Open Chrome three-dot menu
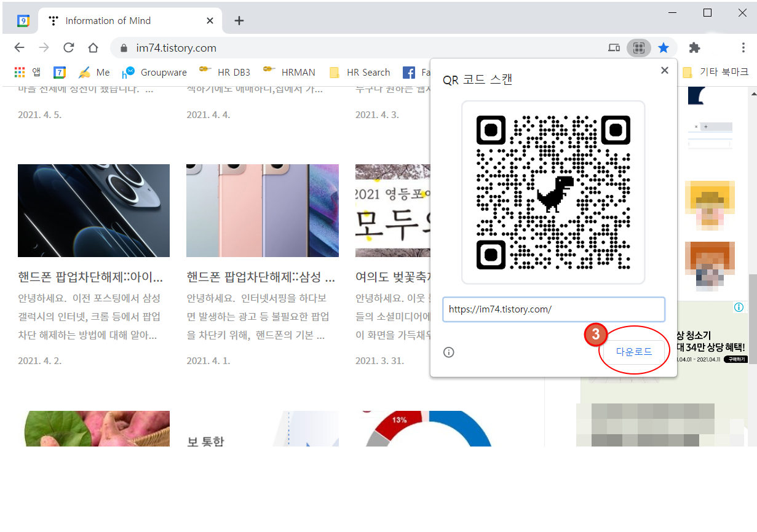Screen dimensions: 757x532 tap(743, 48)
